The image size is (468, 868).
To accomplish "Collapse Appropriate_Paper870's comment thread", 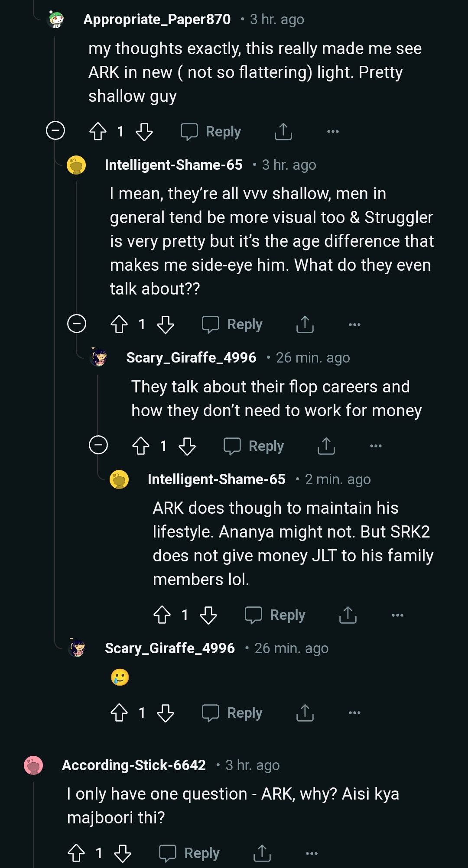I will [55, 130].
